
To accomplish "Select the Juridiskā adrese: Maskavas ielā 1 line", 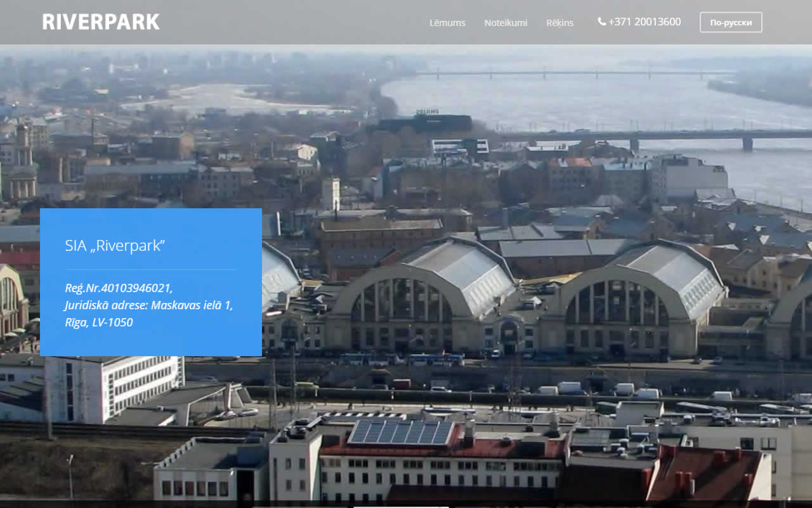I will tap(149, 305).
